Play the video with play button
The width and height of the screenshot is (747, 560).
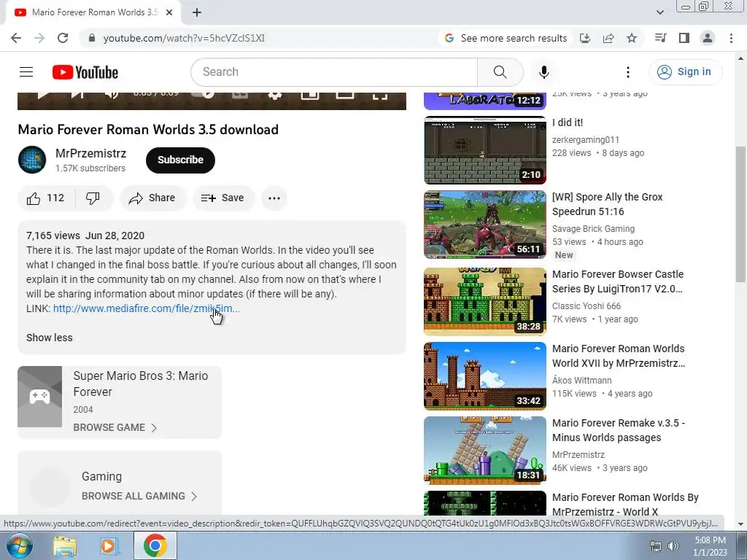pyautogui.click(x=43, y=96)
